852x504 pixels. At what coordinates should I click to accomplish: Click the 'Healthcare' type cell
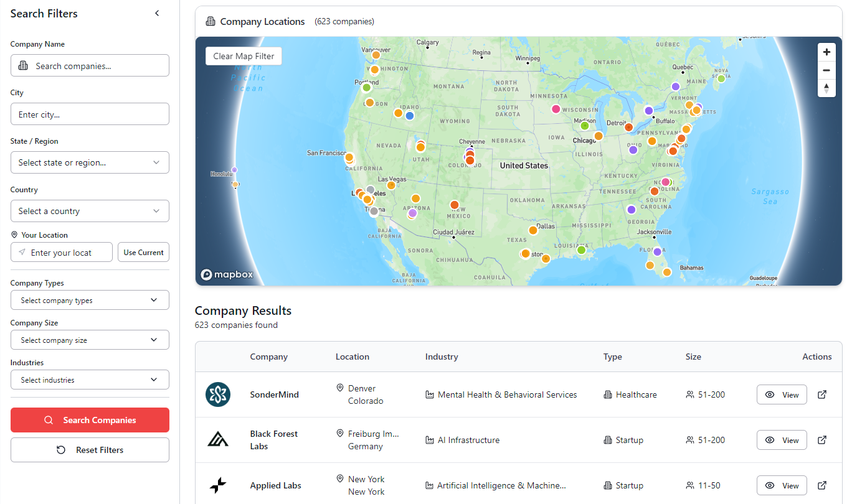click(x=630, y=394)
